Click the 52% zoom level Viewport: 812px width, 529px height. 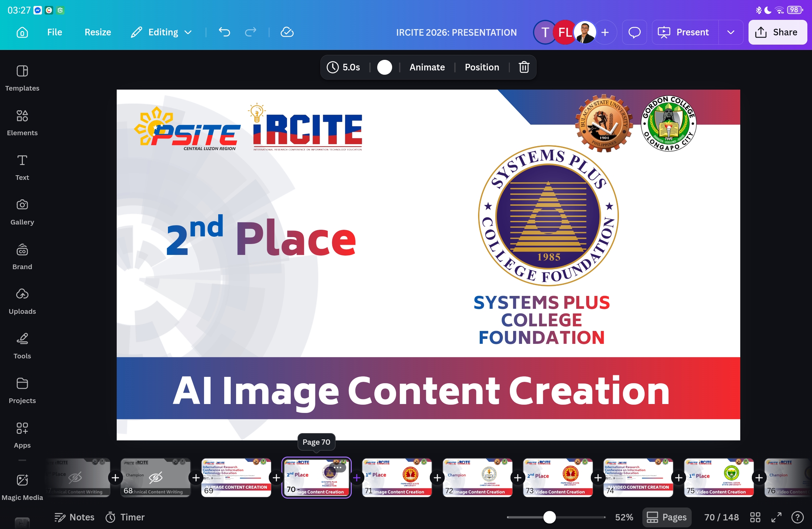pos(624,517)
